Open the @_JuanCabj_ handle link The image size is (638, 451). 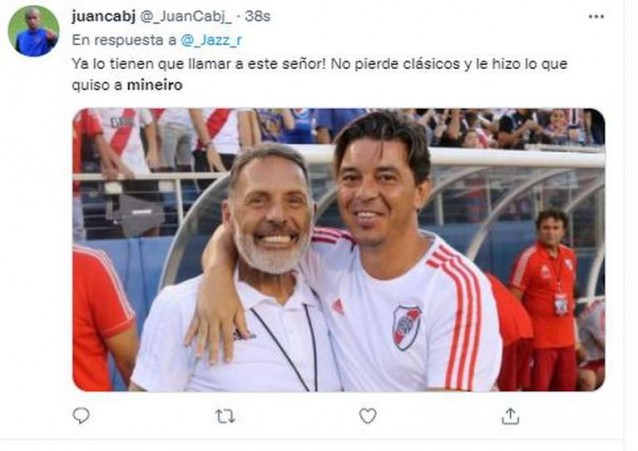(186, 17)
